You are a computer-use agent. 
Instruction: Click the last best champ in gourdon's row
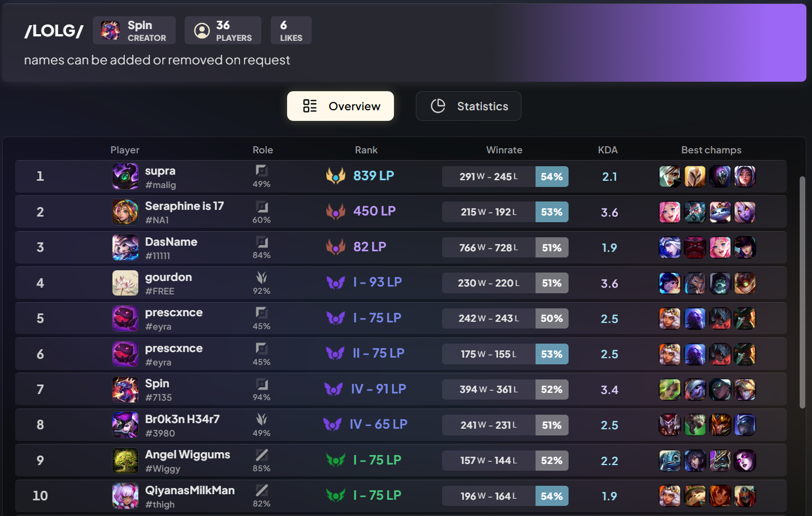pos(745,283)
